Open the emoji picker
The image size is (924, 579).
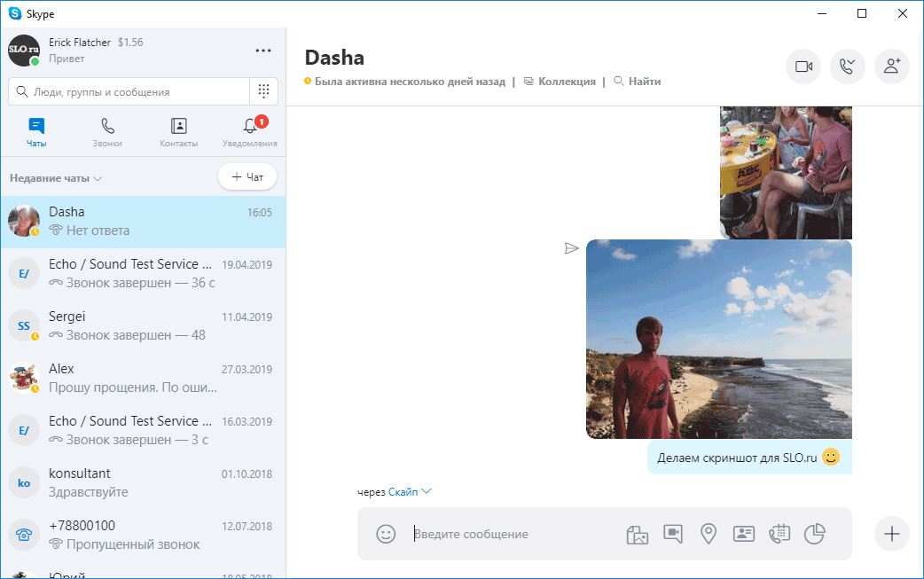pyautogui.click(x=386, y=535)
